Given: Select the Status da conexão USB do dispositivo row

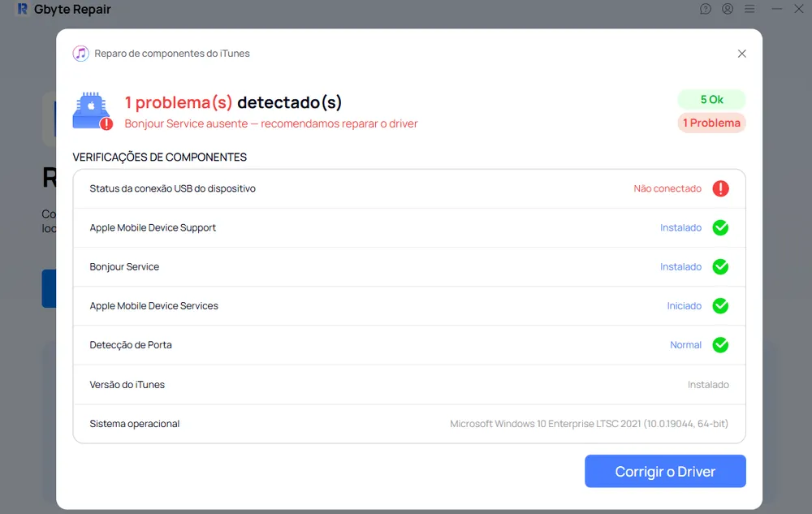Looking at the screenshot, I should (x=409, y=189).
